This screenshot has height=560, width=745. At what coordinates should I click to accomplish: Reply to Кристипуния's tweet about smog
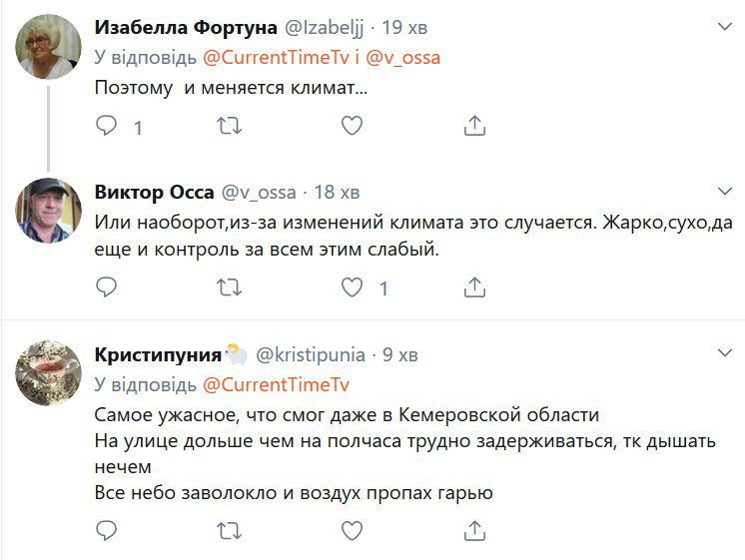(106, 531)
